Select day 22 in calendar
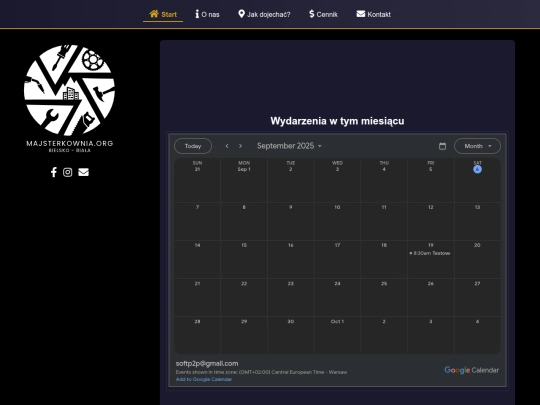 pos(244,283)
